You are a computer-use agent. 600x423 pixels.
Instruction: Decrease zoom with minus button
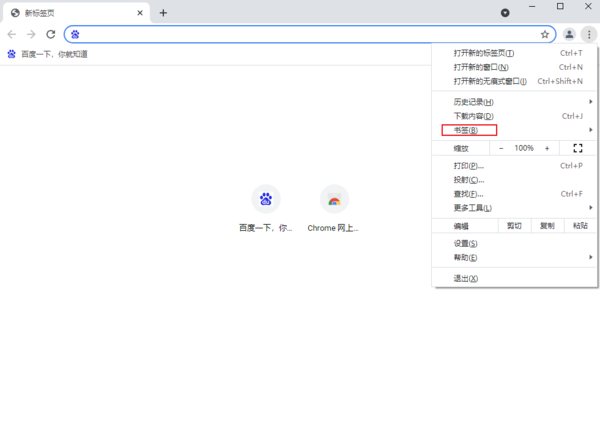[x=501, y=148]
